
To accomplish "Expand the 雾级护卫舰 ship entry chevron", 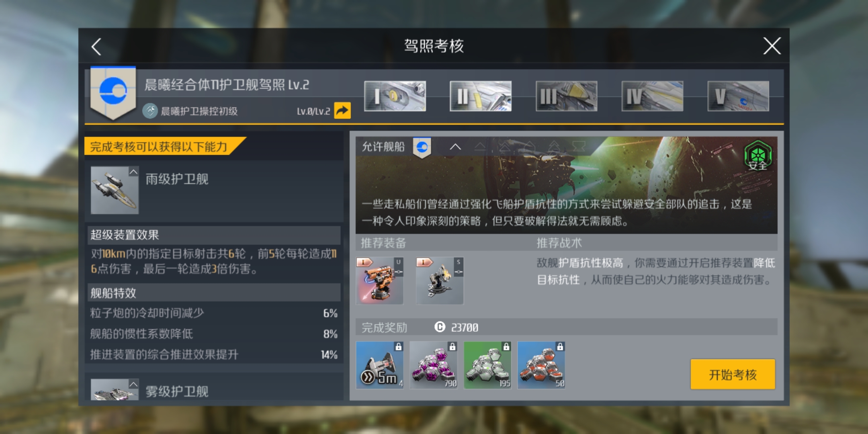I will pos(133,384).
